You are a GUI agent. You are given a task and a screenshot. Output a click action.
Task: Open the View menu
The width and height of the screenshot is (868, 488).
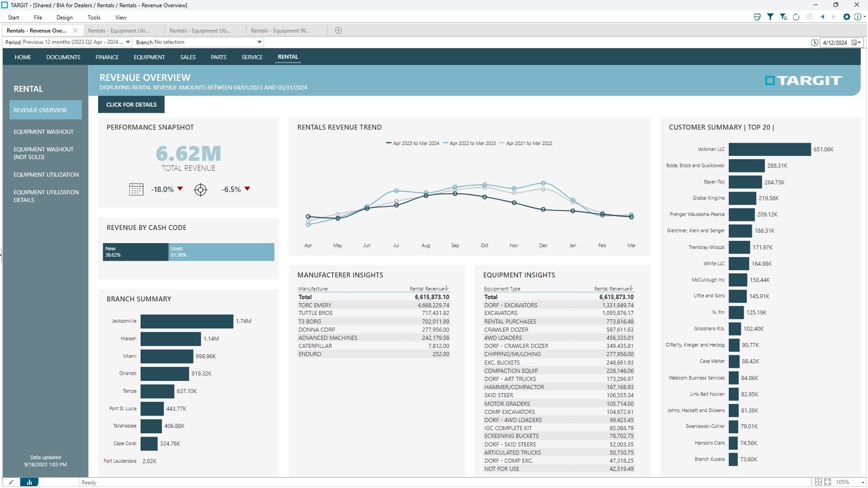click(121, 18)
